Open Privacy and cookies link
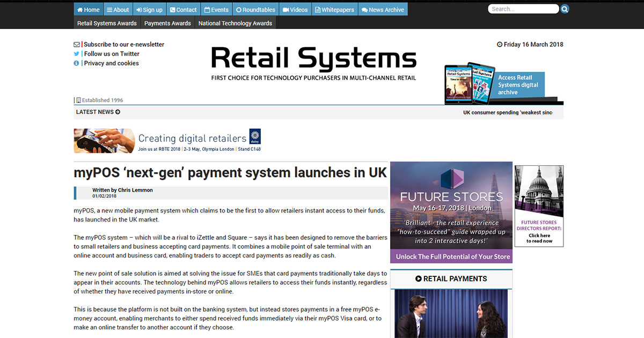 [111, 63]
